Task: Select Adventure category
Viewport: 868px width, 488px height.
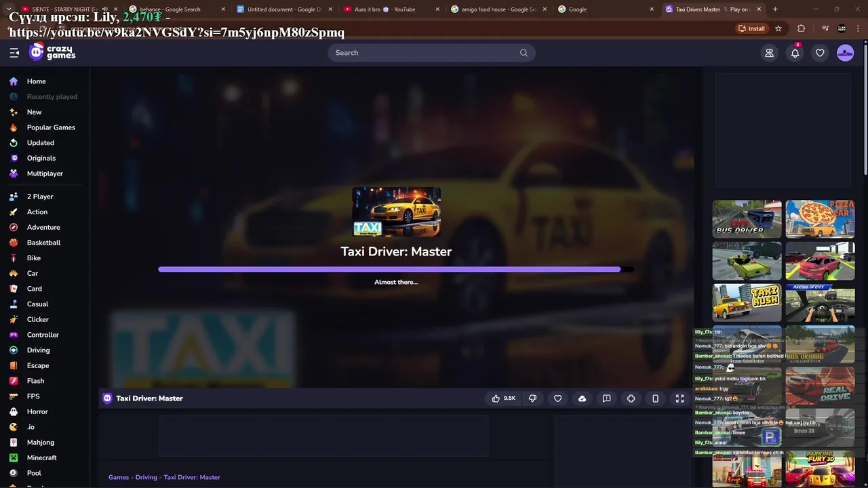Action: [43, 227]
